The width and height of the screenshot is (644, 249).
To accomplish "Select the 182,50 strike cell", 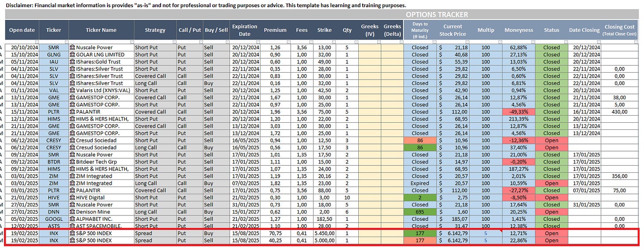I will (325, 219).
